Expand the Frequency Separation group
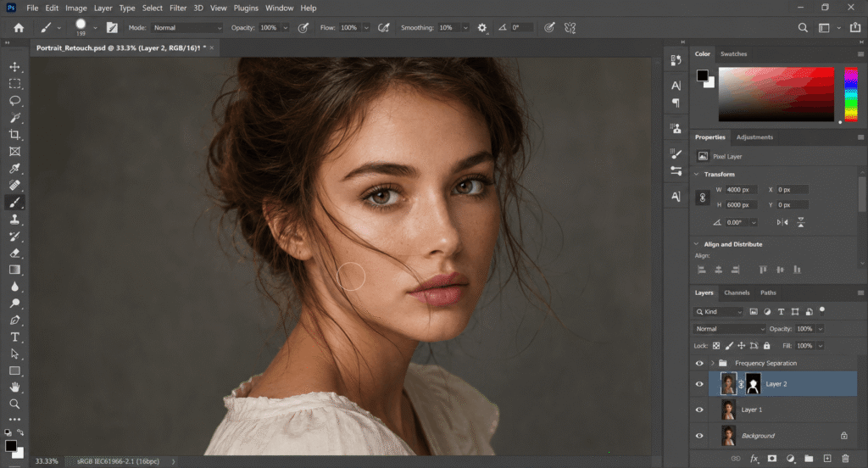Viewport: 868px width, 468px height. click(x=712, y=364)
